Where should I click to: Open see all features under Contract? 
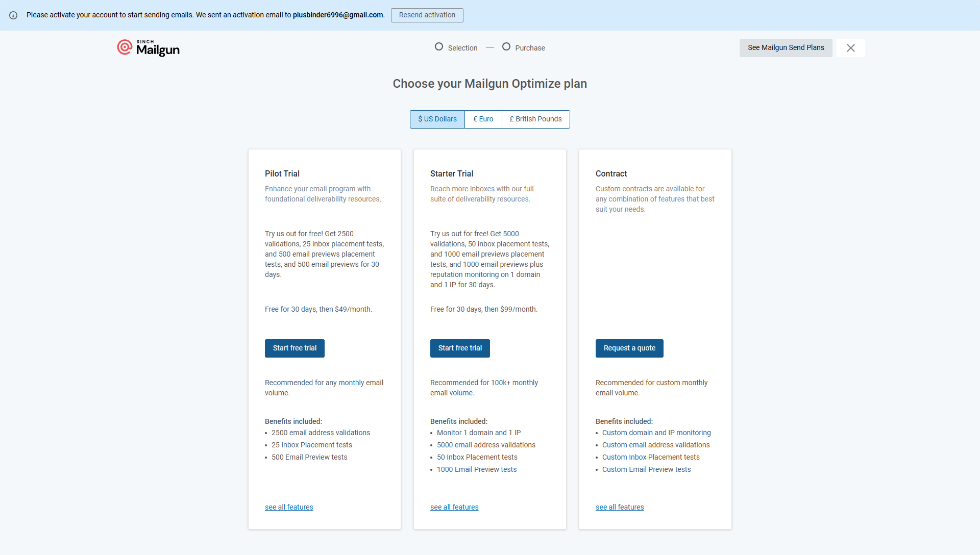tap(620, 507)
